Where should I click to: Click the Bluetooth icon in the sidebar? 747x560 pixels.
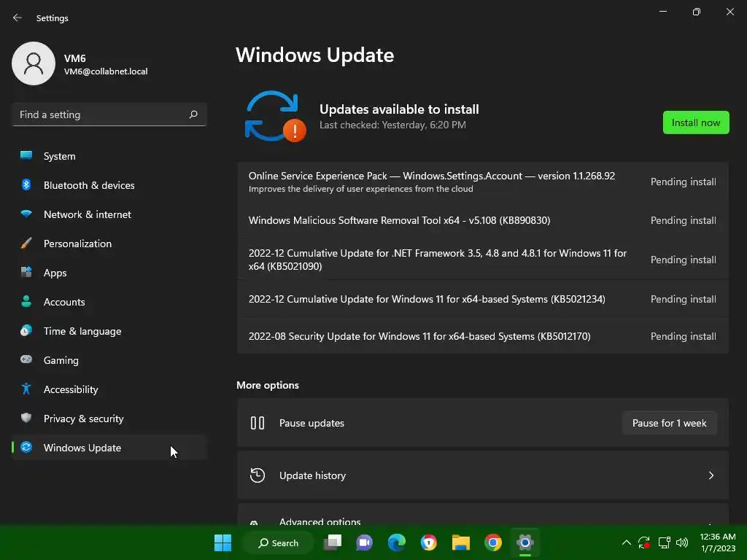(x=26, y=184)
